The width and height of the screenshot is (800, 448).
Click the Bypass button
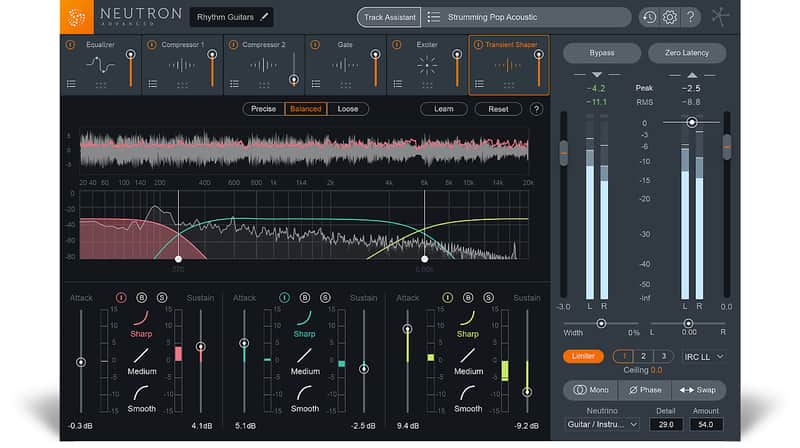[x=602, y=53]
